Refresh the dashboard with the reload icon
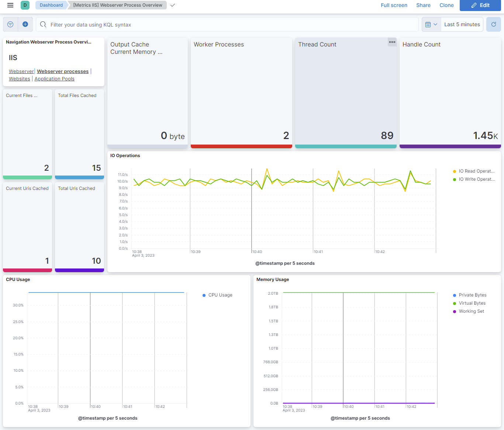504x430 pixels. coord(493,24)
